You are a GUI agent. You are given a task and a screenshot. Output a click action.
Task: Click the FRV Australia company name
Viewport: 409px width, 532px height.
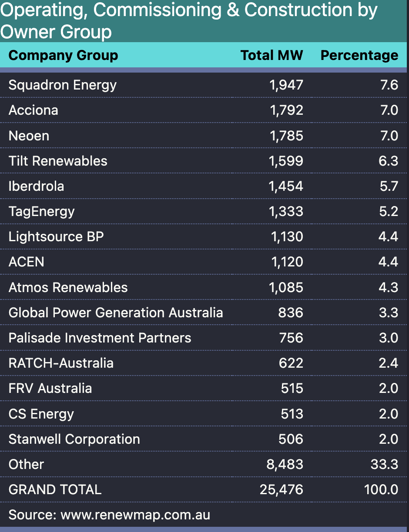50,388
